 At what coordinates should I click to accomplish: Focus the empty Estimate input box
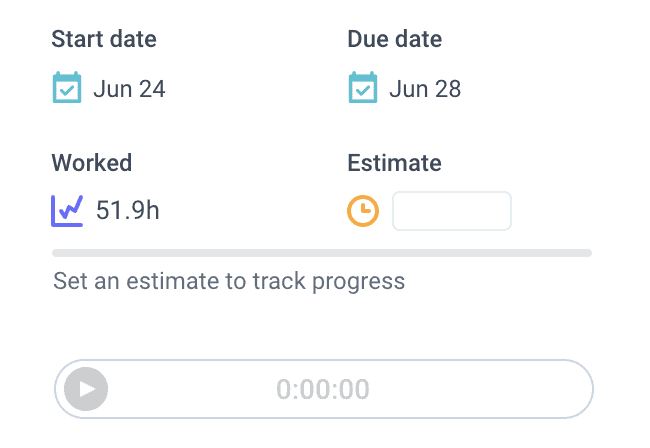(x=452, y=211)
